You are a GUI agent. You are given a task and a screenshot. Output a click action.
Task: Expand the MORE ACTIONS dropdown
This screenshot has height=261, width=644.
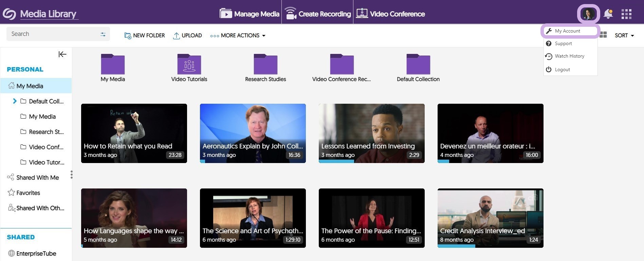coord(238,36)
